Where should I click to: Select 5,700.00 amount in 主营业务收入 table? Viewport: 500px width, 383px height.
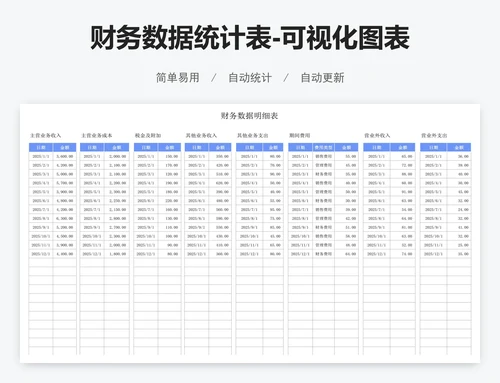coord(65,183)
